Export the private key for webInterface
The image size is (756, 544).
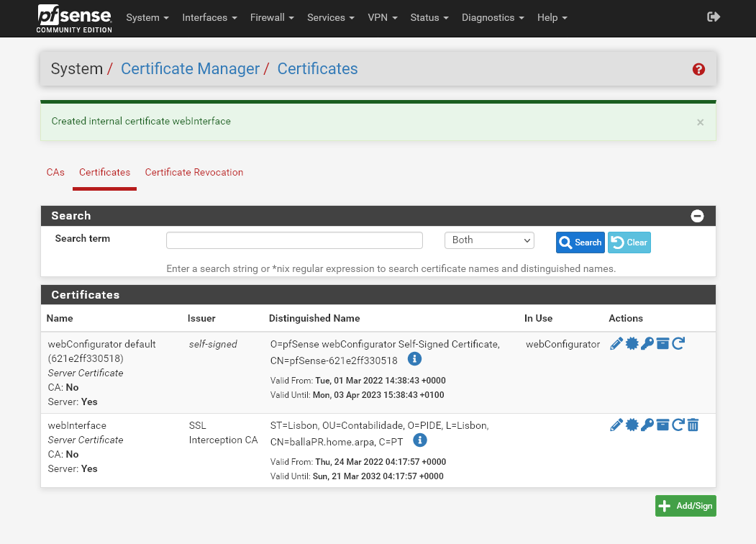647,425
